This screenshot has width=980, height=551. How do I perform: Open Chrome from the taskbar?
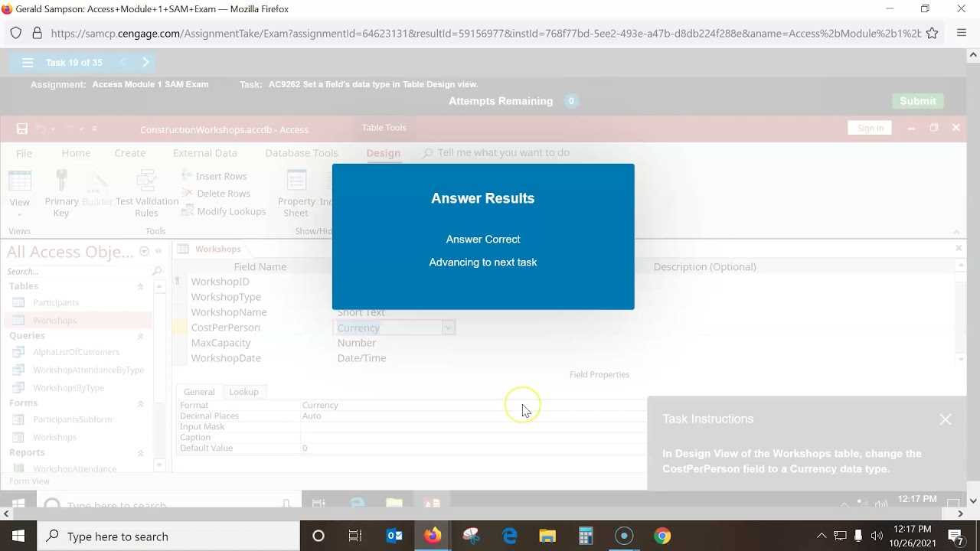click(662, 536)
